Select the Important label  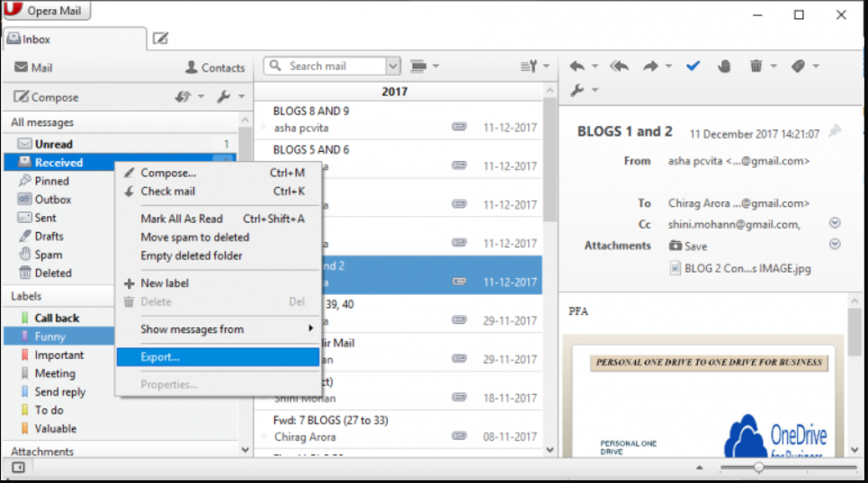[x=58, y=355]
